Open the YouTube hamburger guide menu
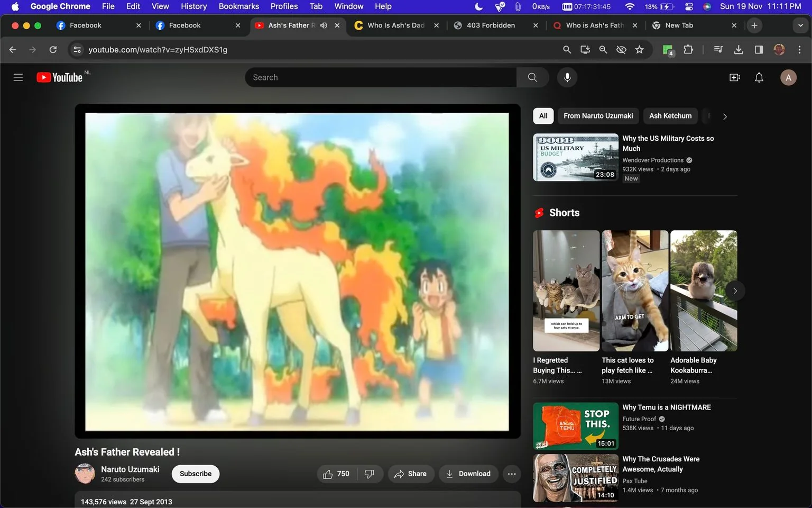Viewport: 812px width, 508px height. 18,77
